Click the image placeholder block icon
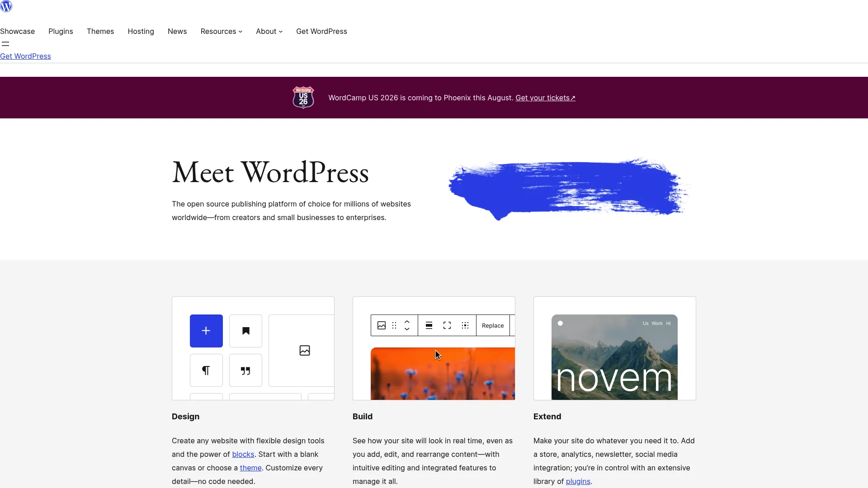 pos(305,351)
